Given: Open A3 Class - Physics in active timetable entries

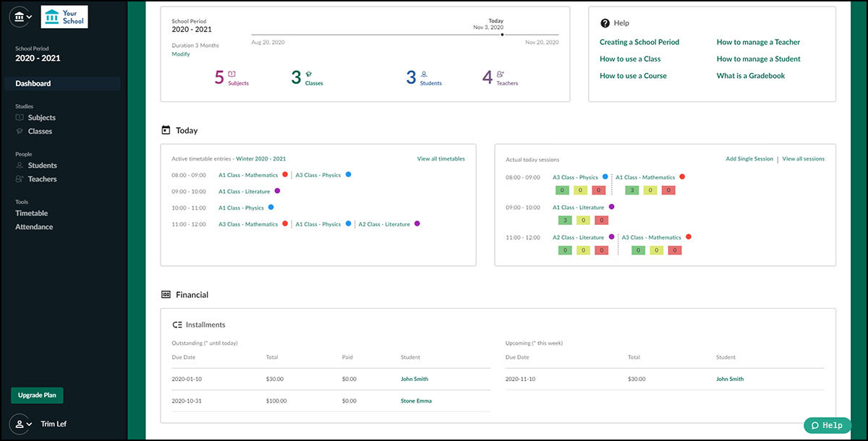Looking at the screenshot, I should [318, 175].
